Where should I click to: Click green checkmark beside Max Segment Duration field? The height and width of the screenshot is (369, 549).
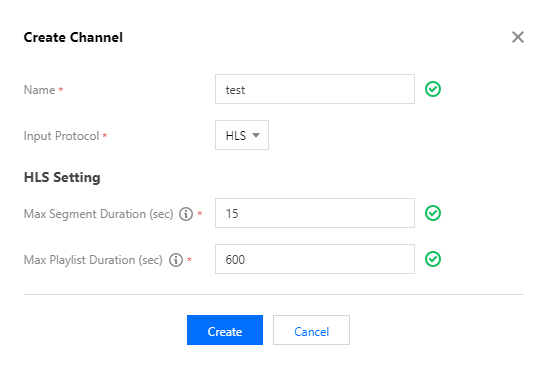coord(433,213)
